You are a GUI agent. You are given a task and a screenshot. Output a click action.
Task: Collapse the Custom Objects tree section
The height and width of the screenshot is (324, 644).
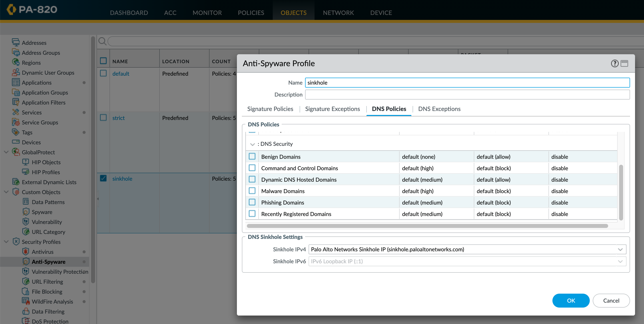coord(6,192)
